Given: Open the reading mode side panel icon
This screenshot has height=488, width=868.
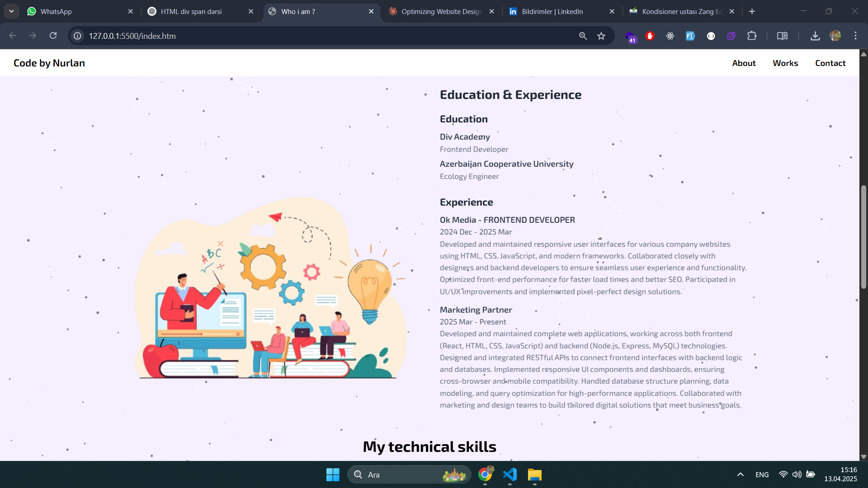Looking at the screenshot, I should pos(782,36).
